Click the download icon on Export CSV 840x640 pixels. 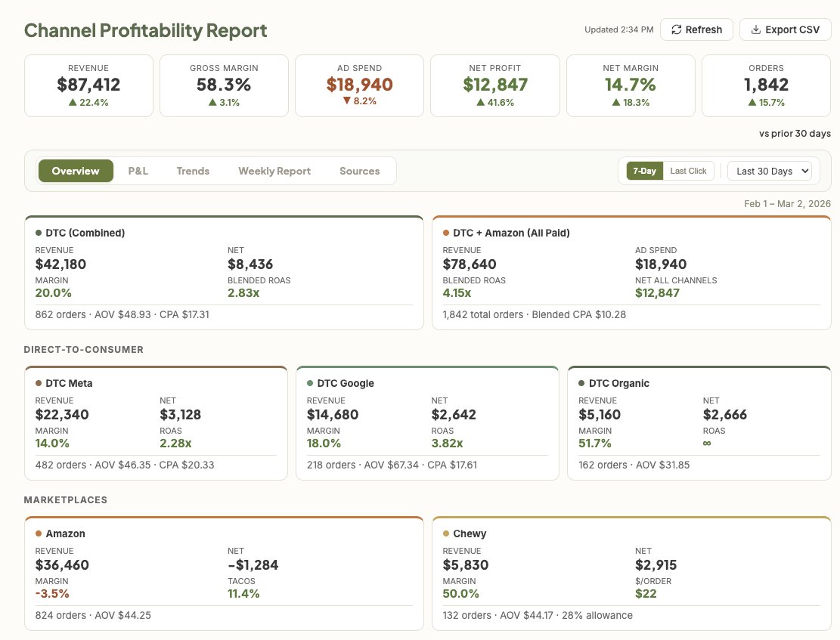click(755, 29)
